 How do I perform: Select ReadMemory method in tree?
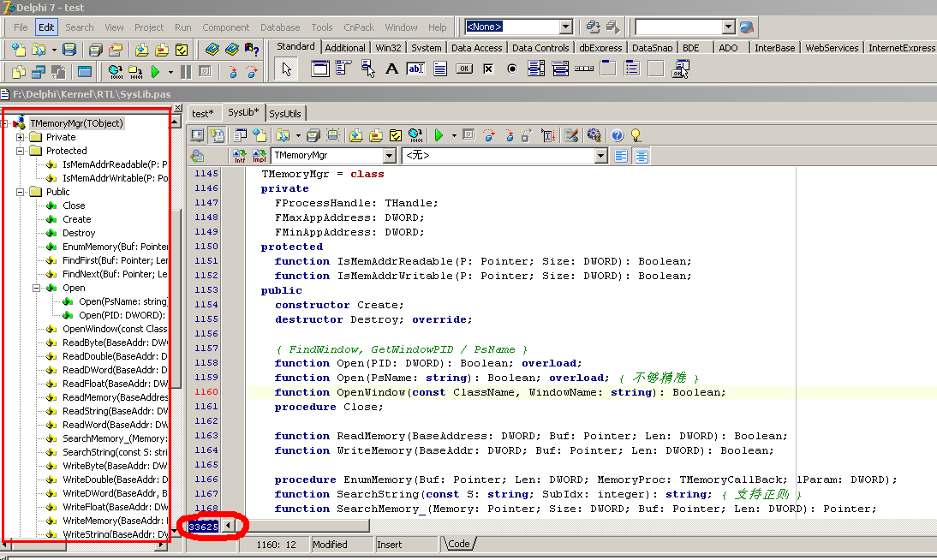tap(115, 397)
